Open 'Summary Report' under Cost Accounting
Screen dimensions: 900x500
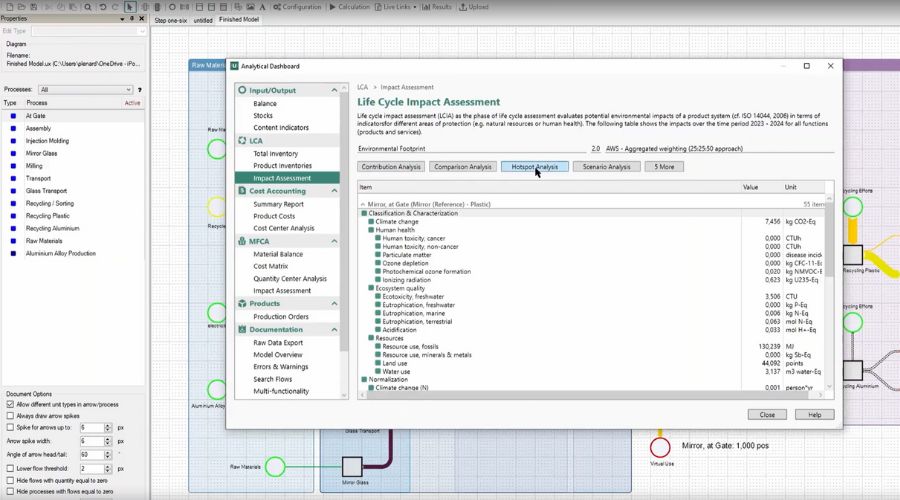(x=278, y=204)
